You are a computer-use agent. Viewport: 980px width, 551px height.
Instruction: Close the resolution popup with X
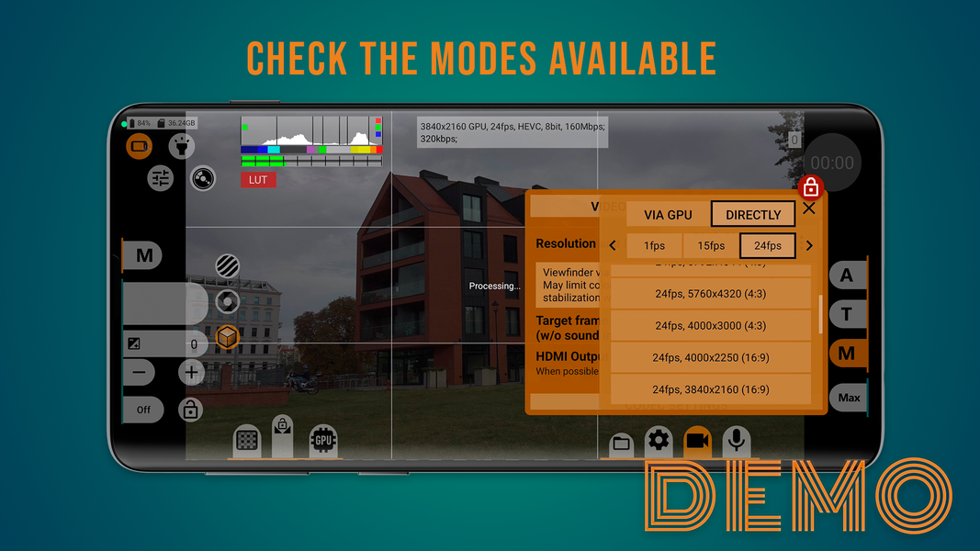(809, 208)
